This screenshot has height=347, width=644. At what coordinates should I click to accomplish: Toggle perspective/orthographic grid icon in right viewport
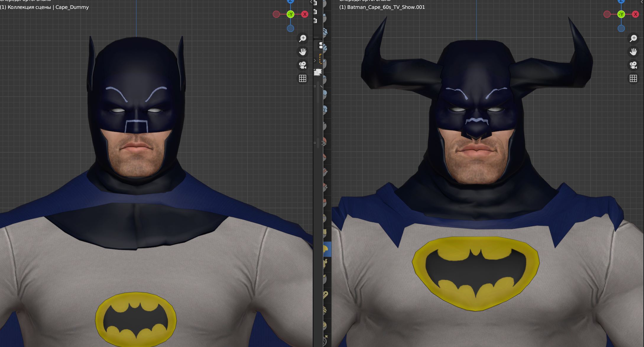pyautogui.click(x=633, y=78)
